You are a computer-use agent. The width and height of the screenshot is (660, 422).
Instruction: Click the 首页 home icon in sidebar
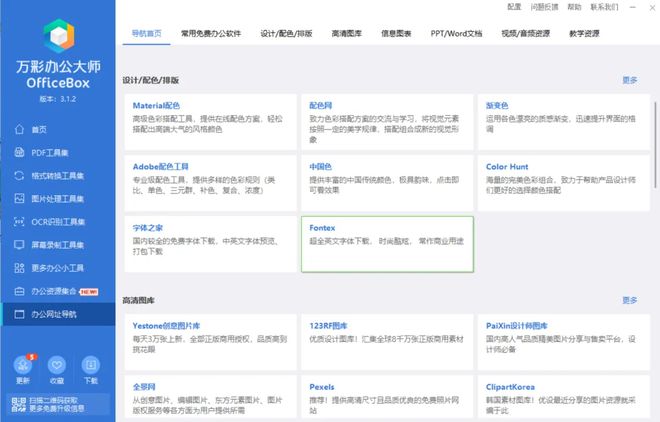point(18,130)
